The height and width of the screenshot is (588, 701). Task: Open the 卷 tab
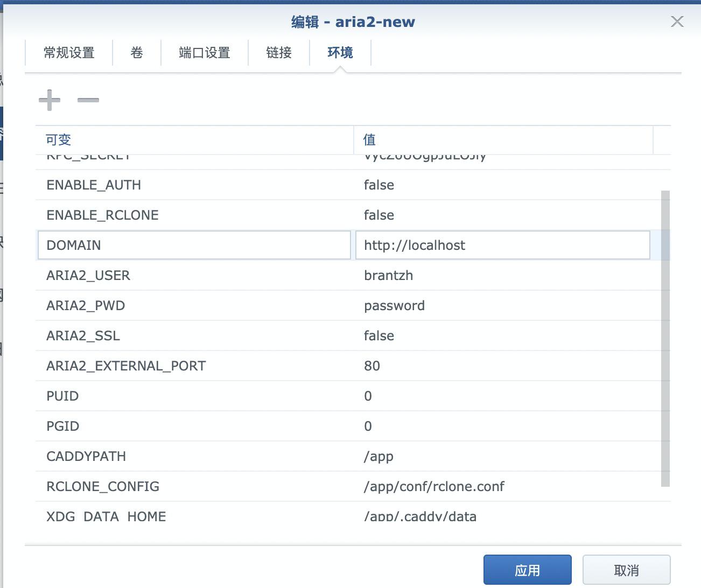click(x=136, y=53)
